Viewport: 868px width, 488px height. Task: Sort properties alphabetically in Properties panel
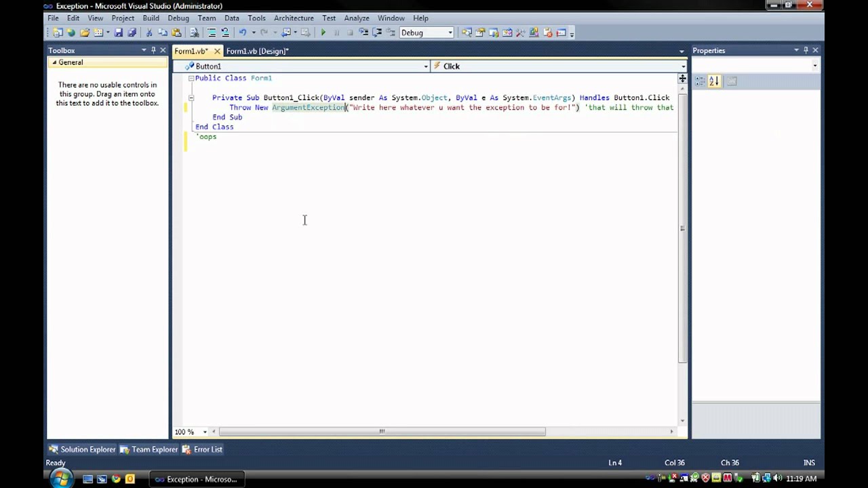pyautogui.click(x=714, y=81)
